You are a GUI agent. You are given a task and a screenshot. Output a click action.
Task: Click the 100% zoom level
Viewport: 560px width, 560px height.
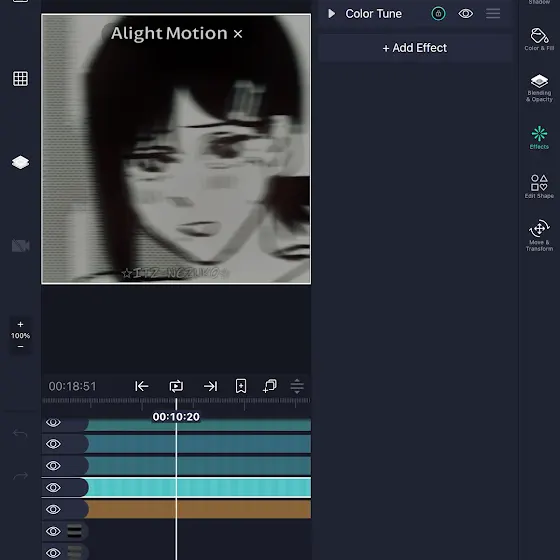point(20,336)
